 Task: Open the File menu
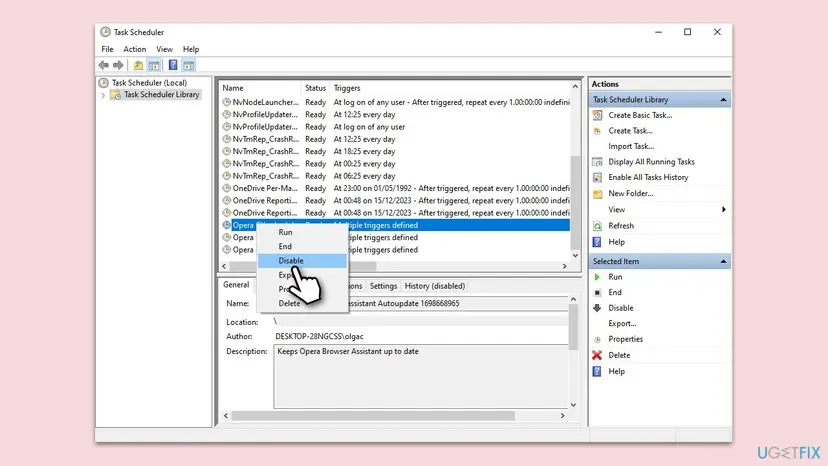click(107, 49)
